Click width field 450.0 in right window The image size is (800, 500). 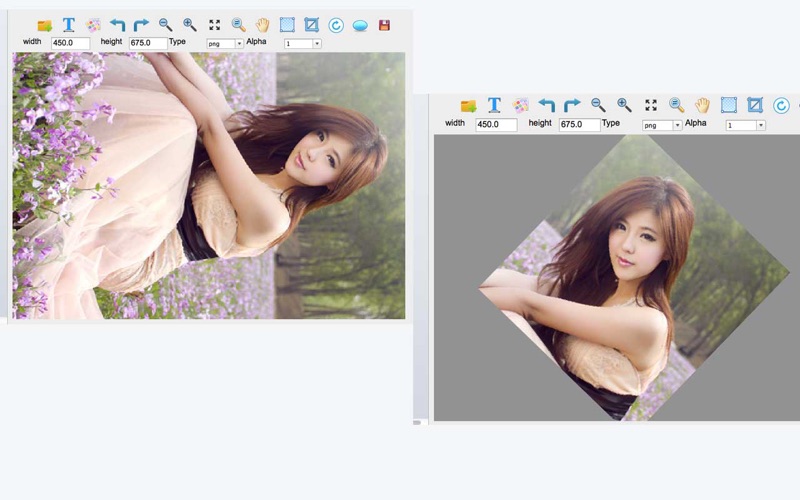pyautogui.click(x=496, y=124)
